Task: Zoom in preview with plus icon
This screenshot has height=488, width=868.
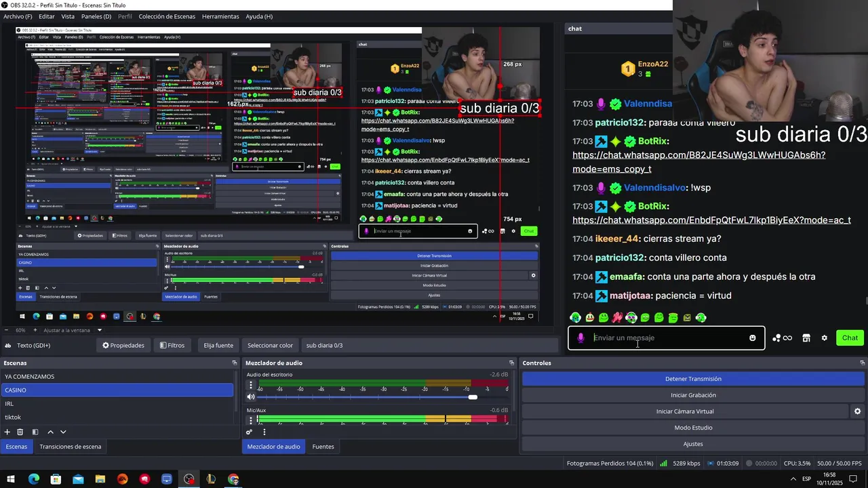Action: click(36, 330)
